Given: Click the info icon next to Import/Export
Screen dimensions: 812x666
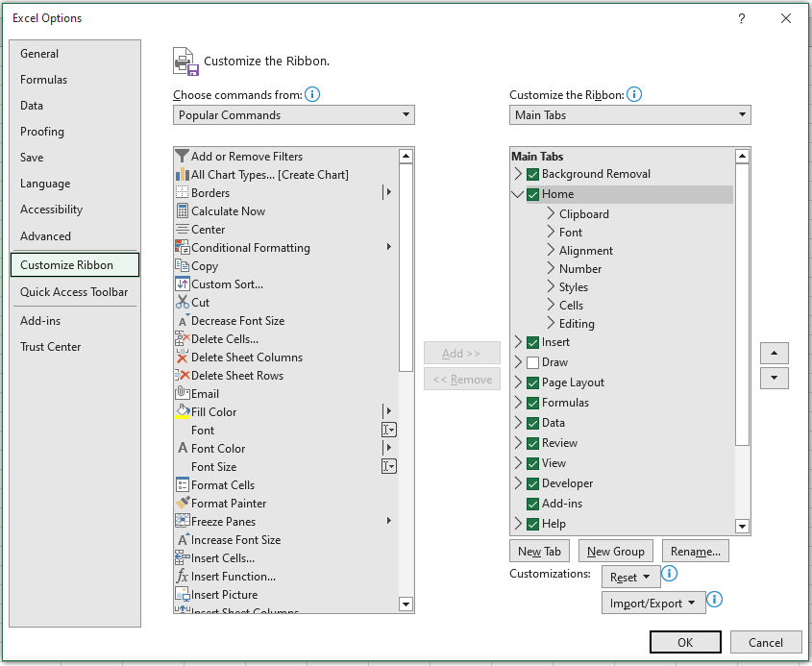Looking at the screenshot, I should 714,600.
